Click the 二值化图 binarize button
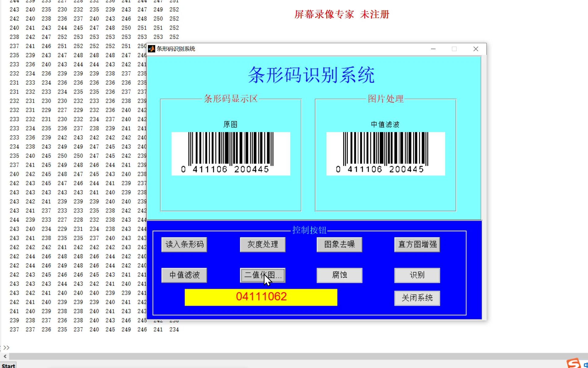This screenshot has width=588, height=368. tap(263, 275)
